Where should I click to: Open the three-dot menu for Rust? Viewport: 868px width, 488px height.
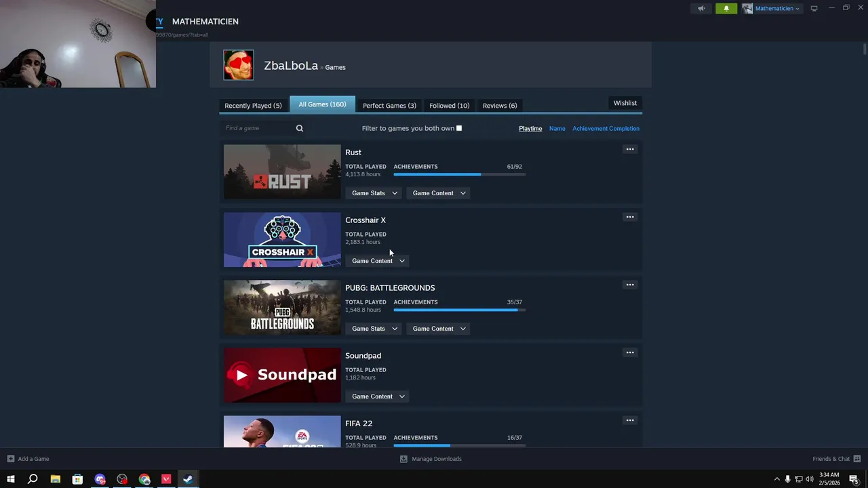click(630, 149)
